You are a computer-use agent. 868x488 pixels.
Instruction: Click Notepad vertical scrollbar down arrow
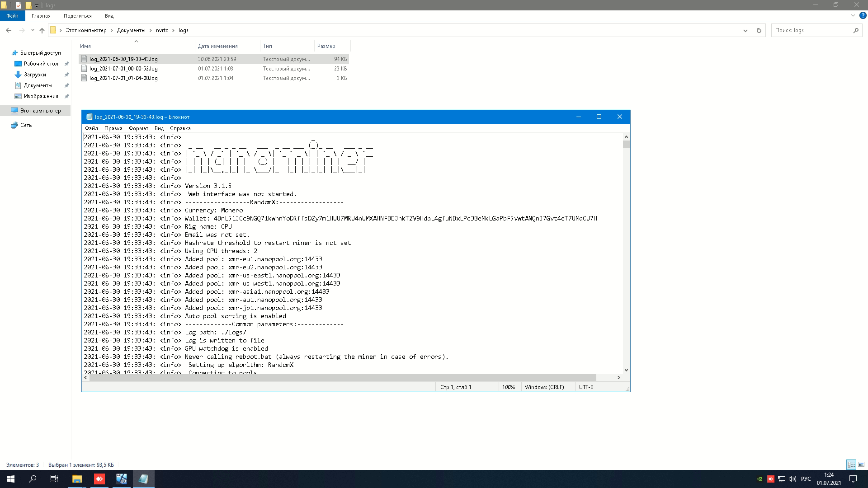pos(626,370)
